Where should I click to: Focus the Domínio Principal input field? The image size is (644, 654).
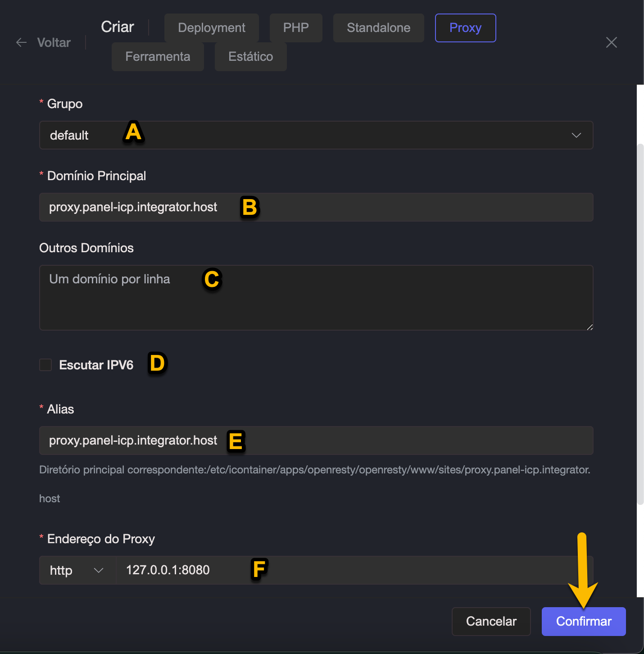point(360,207)
